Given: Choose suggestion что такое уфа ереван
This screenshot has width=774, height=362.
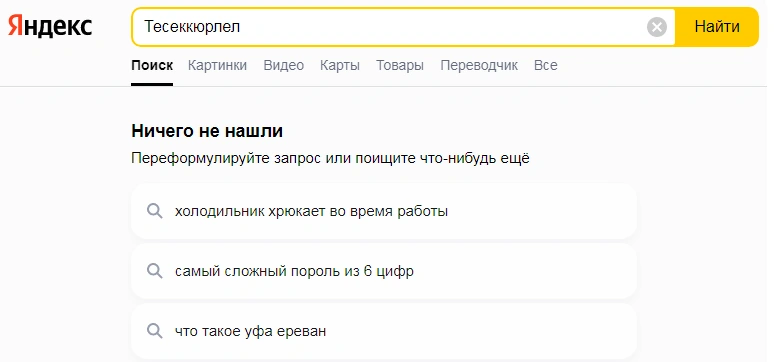Looking at the screenshot, I should tap(384, 331).
